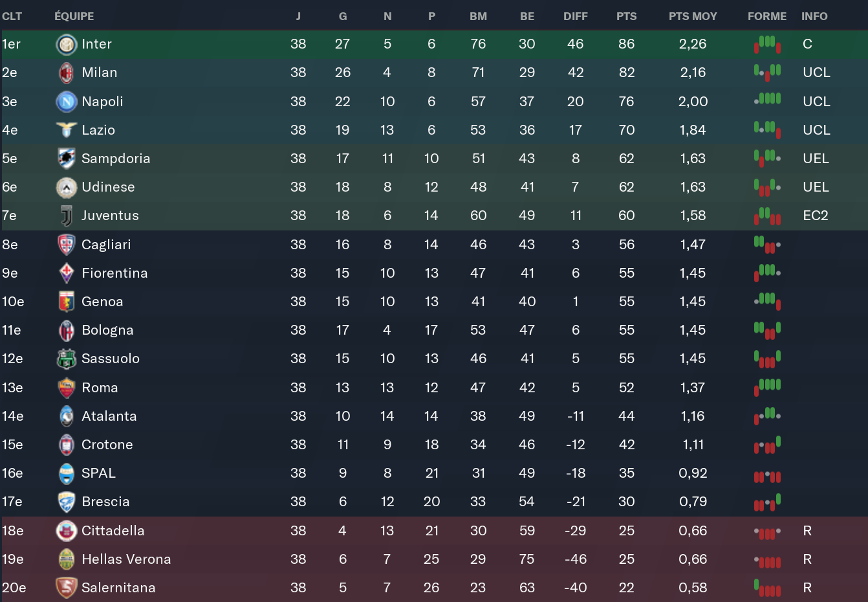Open the Udinese team link

pyautogui.click(x=108, y=187)
